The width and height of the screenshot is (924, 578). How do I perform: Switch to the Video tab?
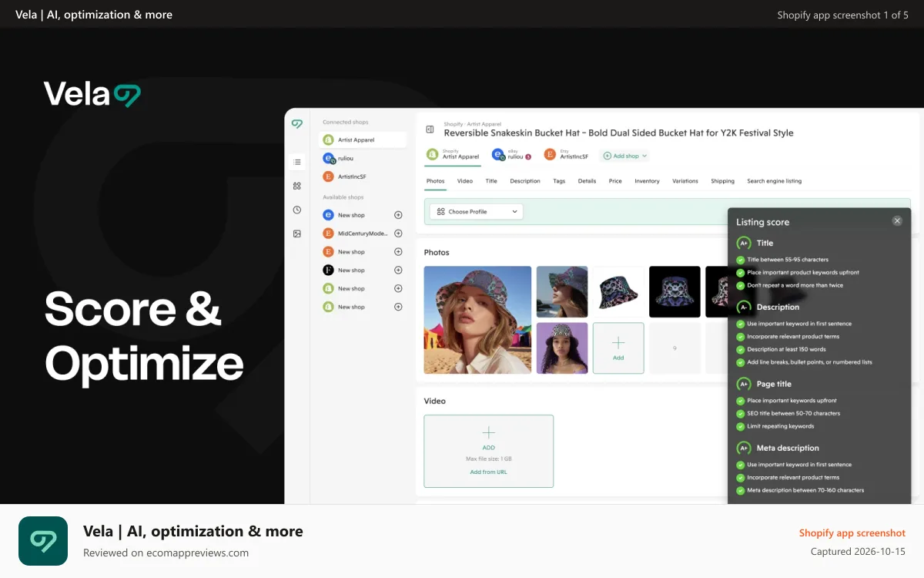465,181
